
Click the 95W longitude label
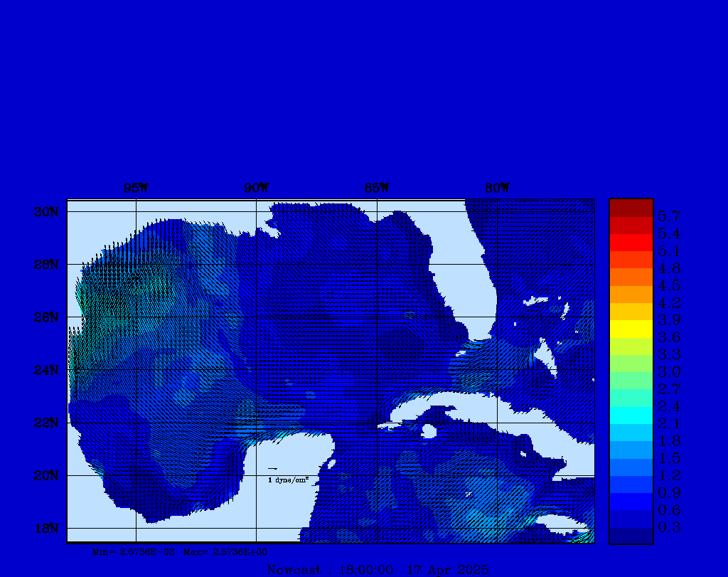136,189
